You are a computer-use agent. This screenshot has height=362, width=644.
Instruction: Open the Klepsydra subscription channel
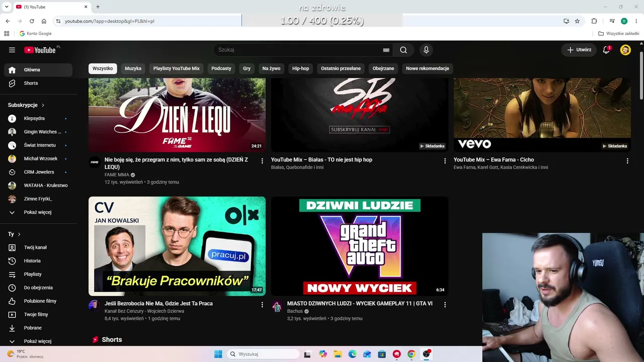coord(38,118)
